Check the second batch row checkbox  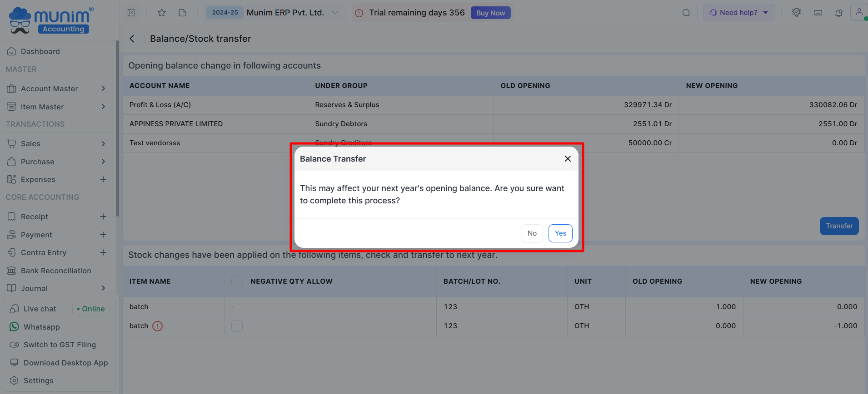pyautogui.click(x=237, y=326)
